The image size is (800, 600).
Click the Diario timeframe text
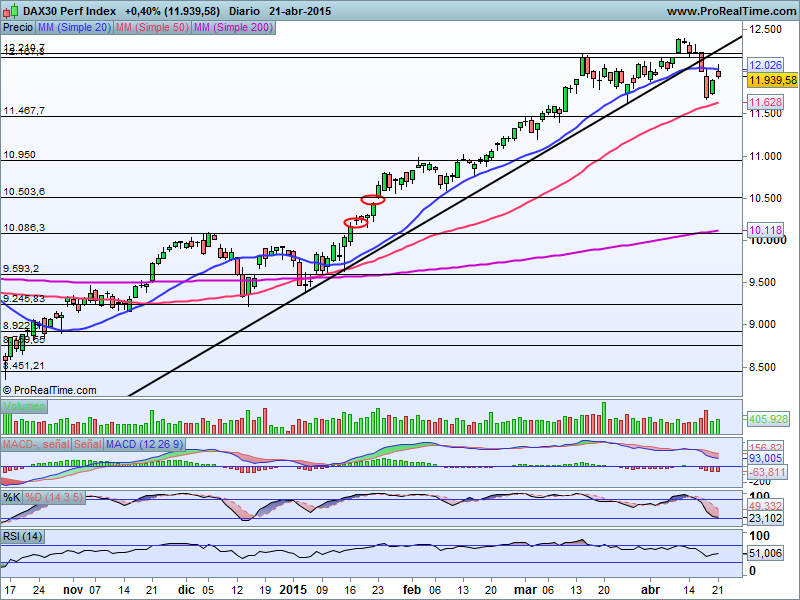click(x=244, y=11)
